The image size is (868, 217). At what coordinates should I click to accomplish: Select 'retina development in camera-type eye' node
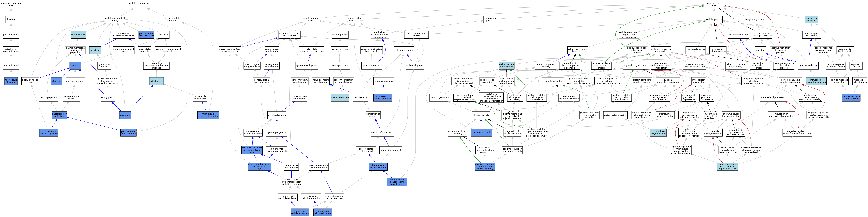coord(252,150)
